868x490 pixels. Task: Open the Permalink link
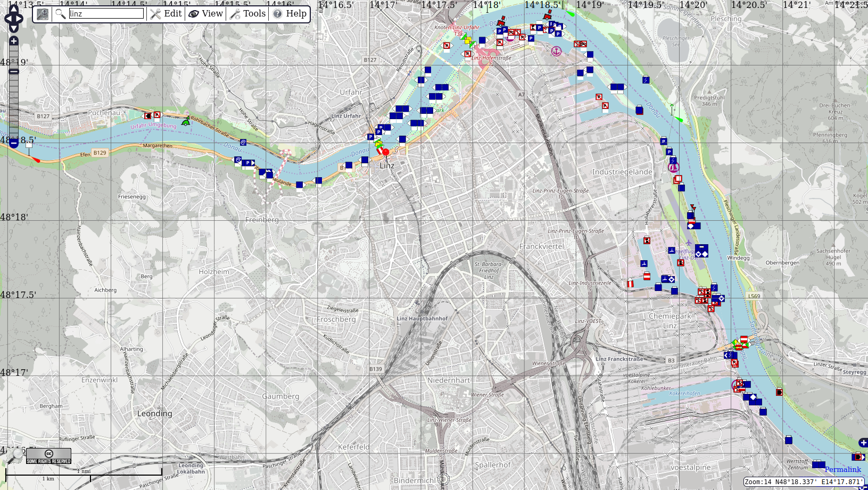coord(842,469)
